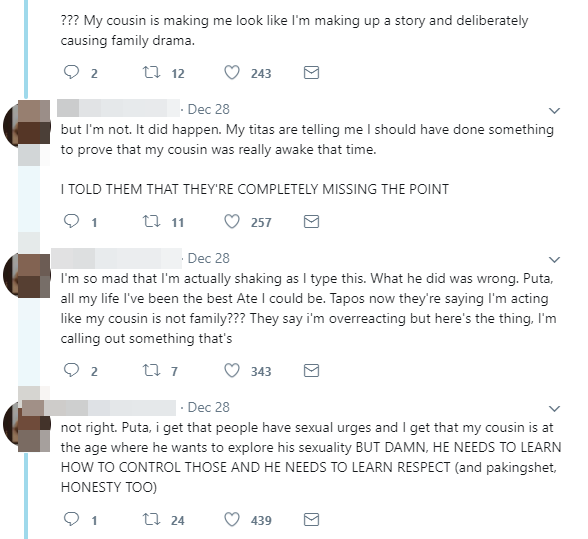This screenshot has height=539, width=588.
Task: Reply to the 'MISSING THE POINT' tweet
Action: (71, 221)
